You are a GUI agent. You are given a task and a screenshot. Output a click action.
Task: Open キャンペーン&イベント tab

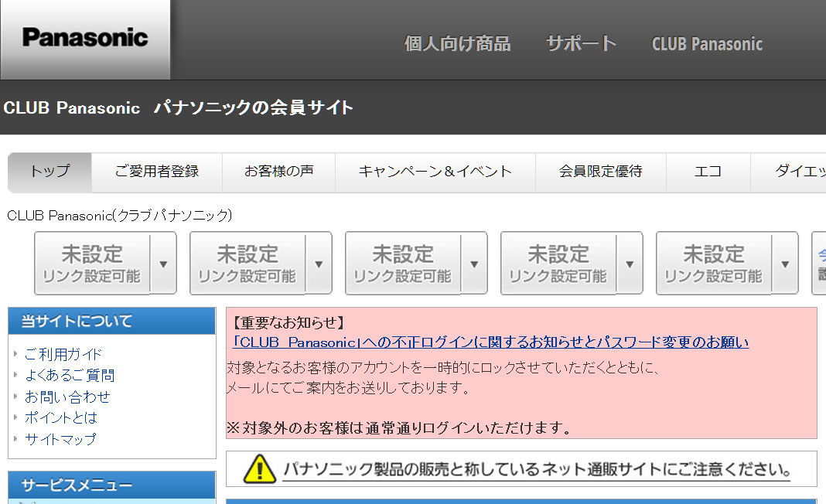435,172
